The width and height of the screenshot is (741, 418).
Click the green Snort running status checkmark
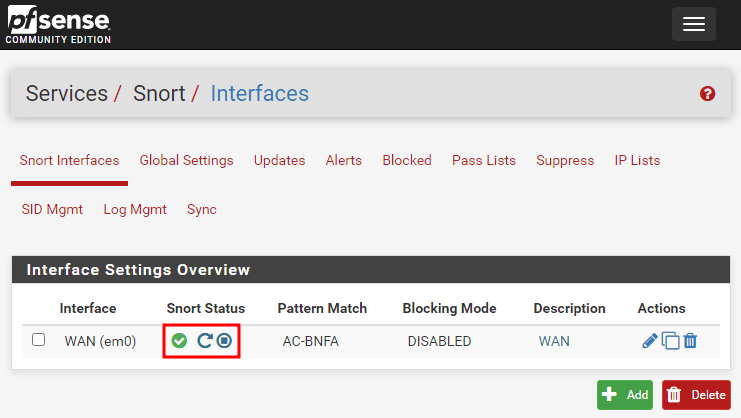pos(179,341)
